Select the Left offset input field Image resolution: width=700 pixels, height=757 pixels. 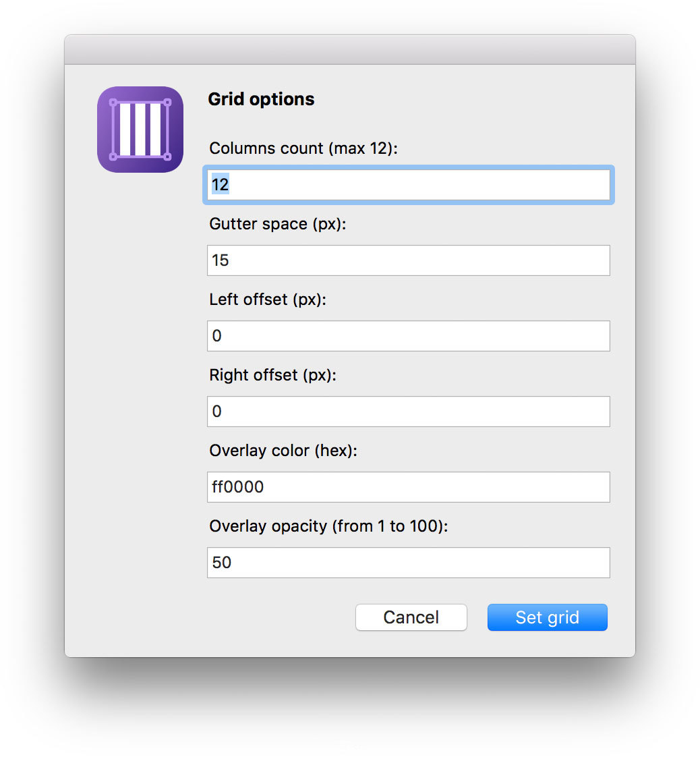pyautogui.click(x=408, y=336)
